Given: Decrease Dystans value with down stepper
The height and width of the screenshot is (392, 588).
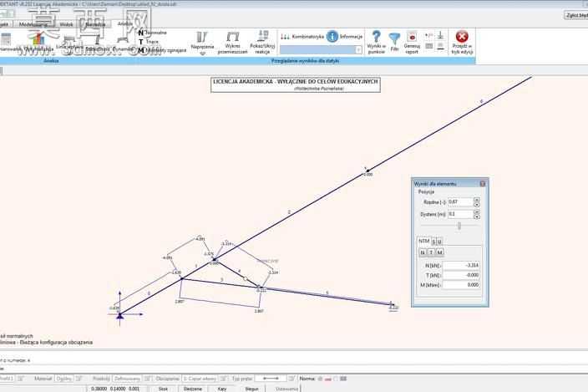Looking at the screenshot, I should pyautogui.click(x=477, y=216).
